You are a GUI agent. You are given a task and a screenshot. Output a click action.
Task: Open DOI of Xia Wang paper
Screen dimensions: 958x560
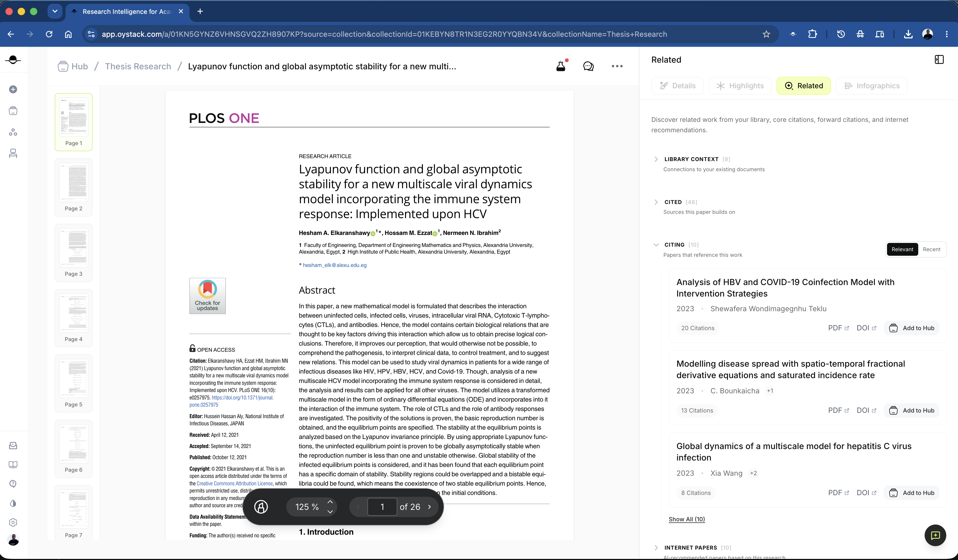click(x=866, y=493)
